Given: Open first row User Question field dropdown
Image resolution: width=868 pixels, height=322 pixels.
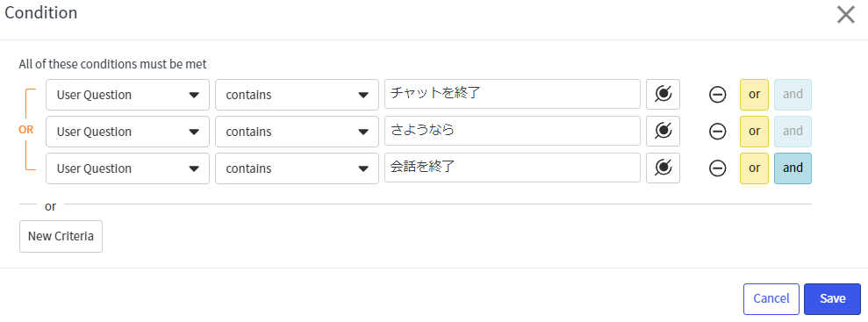Looking at the screenshot, I should (x=127, y=95).
